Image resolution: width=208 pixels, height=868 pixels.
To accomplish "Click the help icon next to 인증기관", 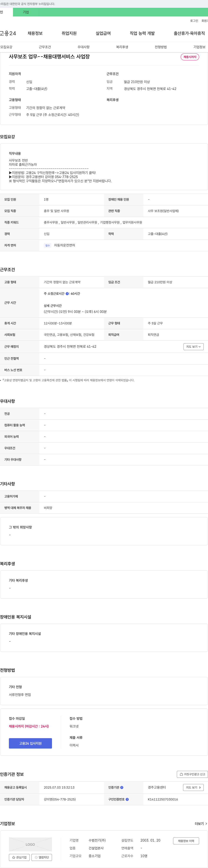I will coord(122,787).
